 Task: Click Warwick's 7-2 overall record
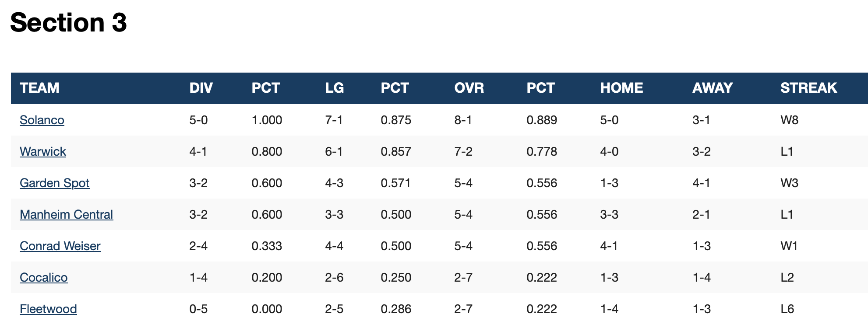463,151
